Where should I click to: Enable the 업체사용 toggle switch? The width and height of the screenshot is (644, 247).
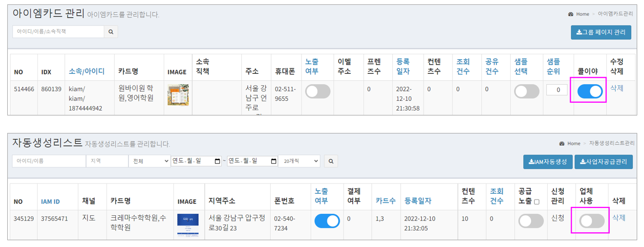click(x=592, y=221)
